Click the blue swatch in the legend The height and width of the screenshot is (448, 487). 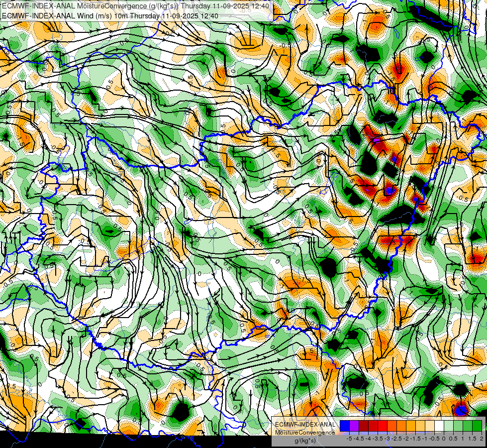click(345, 426)
